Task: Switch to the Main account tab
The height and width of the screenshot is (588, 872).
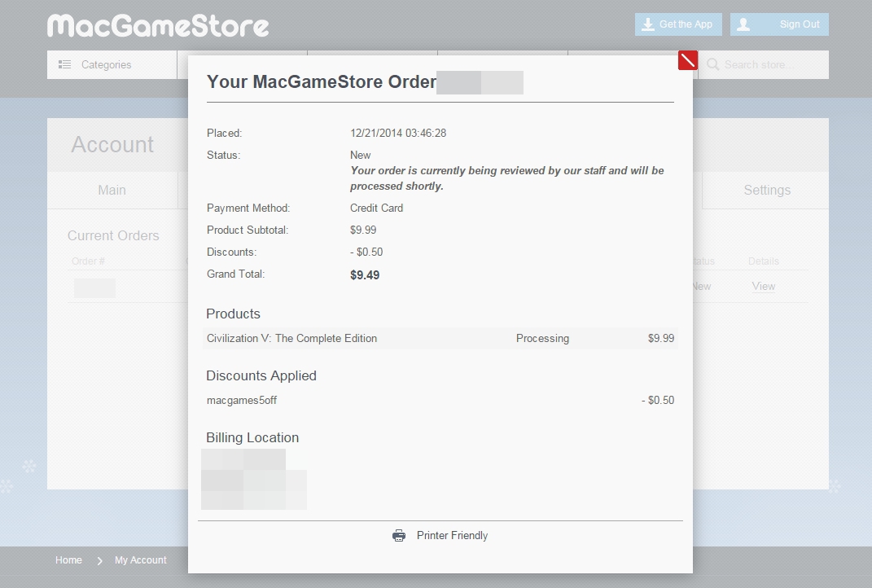Action: click(x=112, y=191)
